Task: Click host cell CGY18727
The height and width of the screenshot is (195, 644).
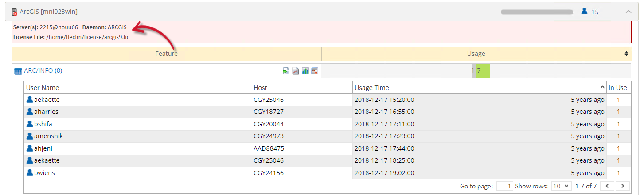Action: point(269,112)
